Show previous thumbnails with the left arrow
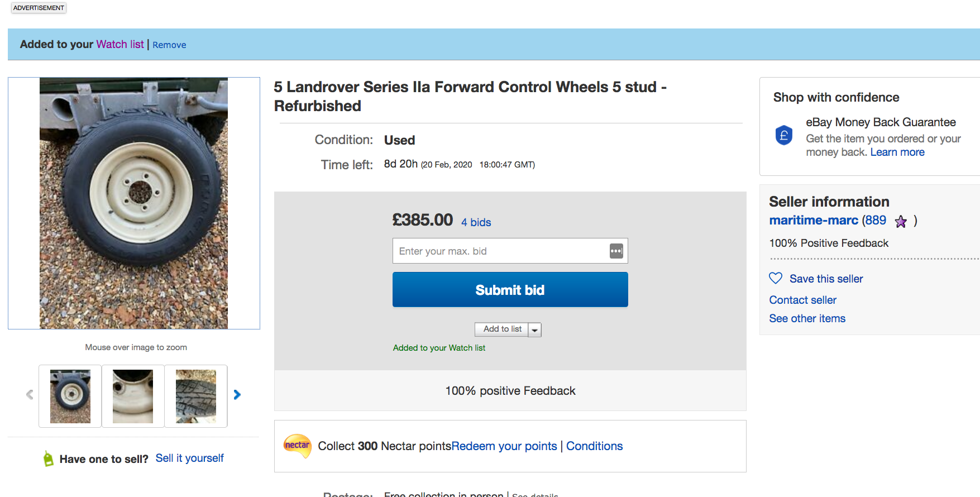 (30, 395)
